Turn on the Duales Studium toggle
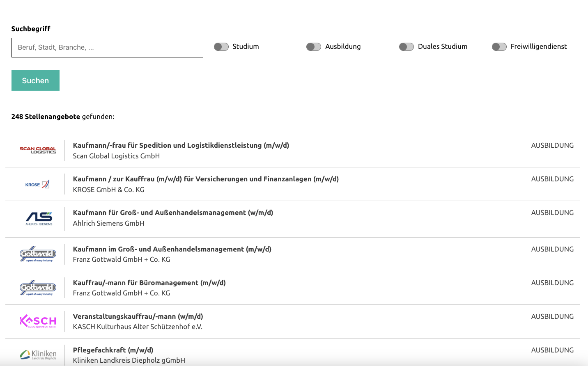The height and width of the screenshot is (366, 588). pos(407,47)
